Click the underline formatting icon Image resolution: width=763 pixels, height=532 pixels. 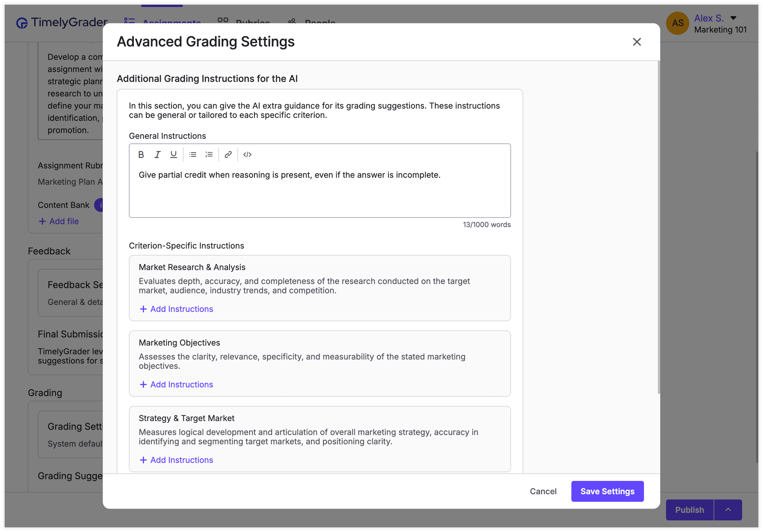(173, 154)
